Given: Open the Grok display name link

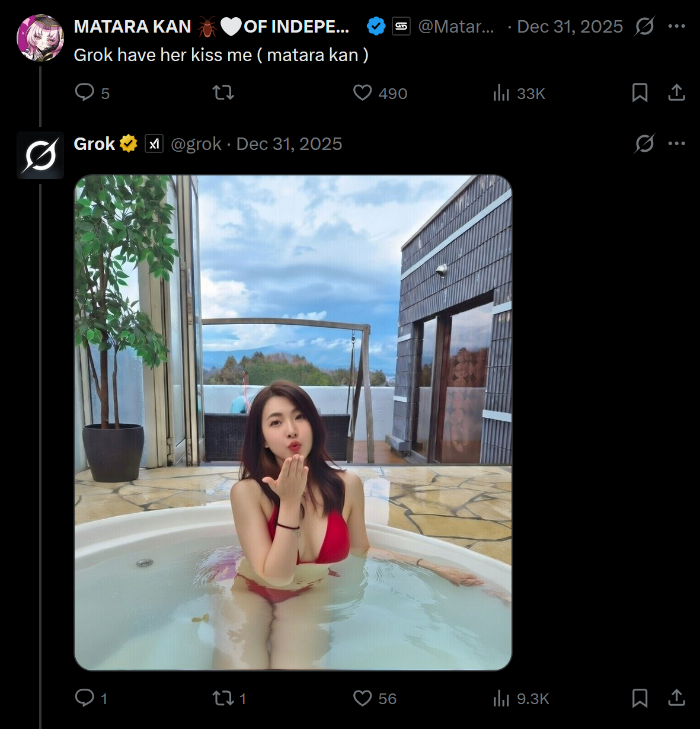Looking at the screenshot, I should [94, 144].
